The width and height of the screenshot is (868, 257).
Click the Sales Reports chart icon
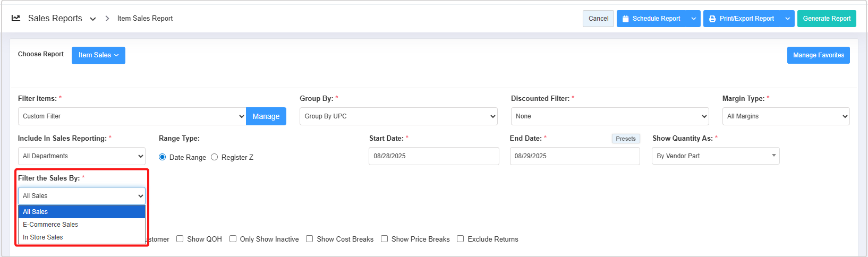pos(16,18)
